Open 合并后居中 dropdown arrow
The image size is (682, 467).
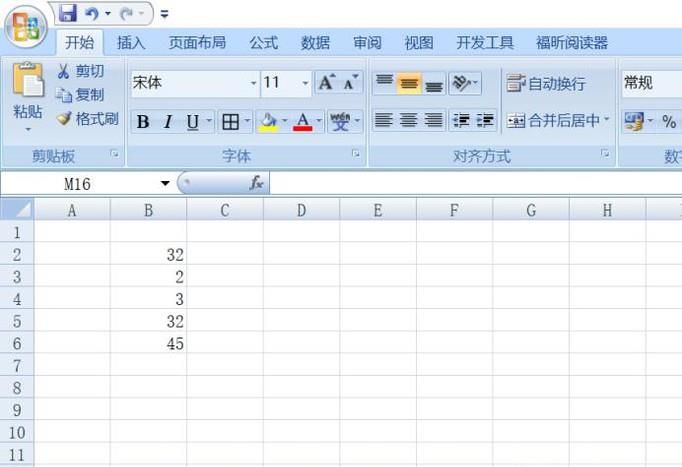(x=607, y=119)
